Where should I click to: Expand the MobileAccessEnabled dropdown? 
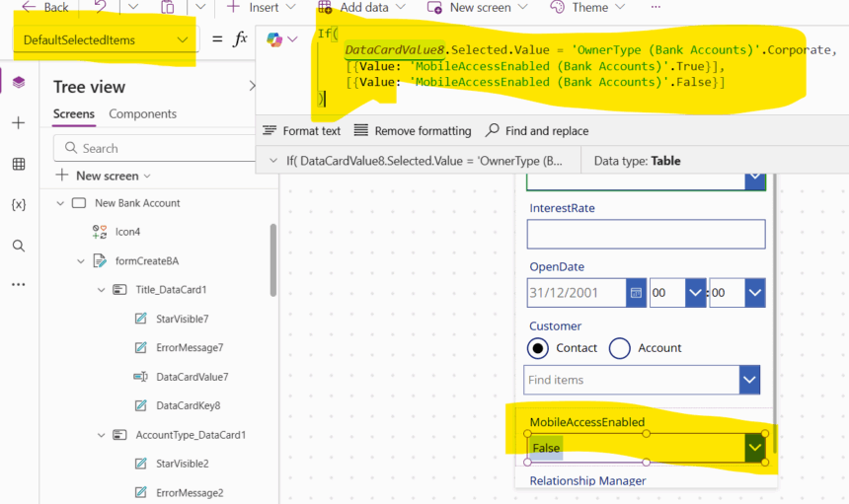[755, 448]
